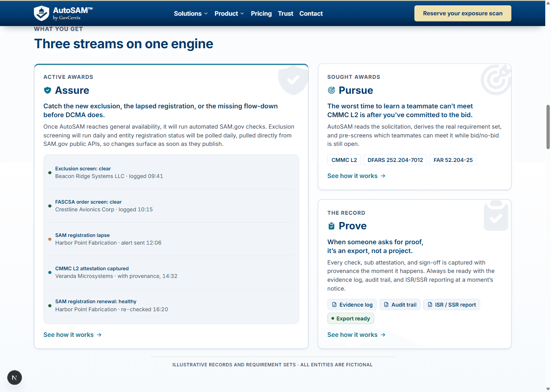Click the illustrative records disclaimer text

tap(272, 365)
